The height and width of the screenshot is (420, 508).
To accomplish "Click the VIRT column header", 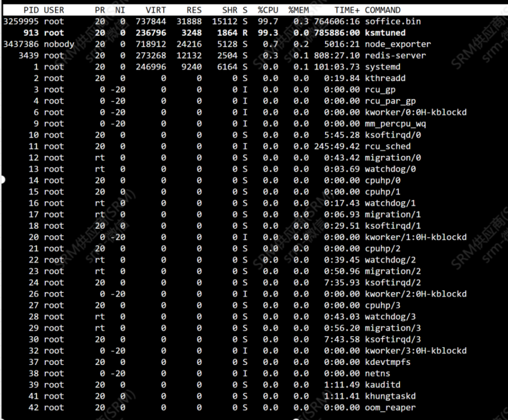I will tap(156, 10).
